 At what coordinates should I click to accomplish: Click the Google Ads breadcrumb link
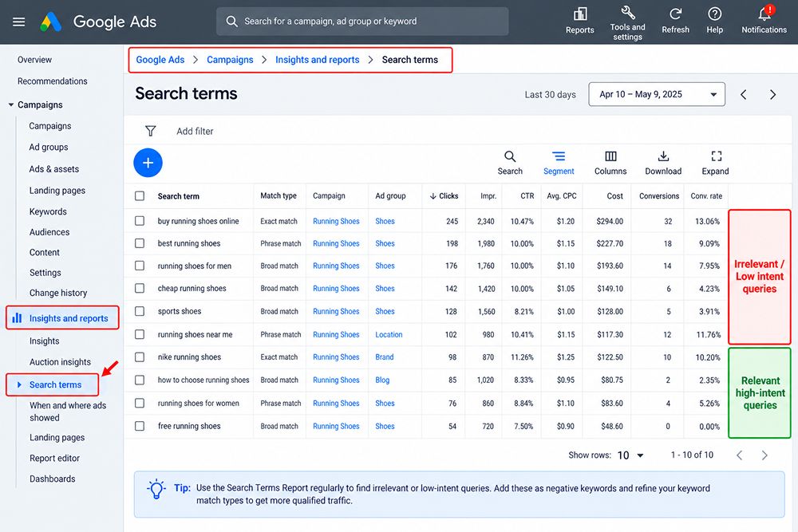(x=160, y=60)
